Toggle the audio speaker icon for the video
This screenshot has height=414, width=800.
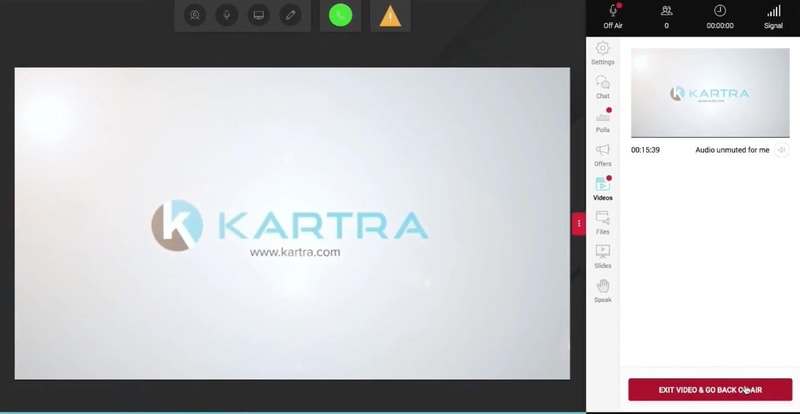pos(782,150)
